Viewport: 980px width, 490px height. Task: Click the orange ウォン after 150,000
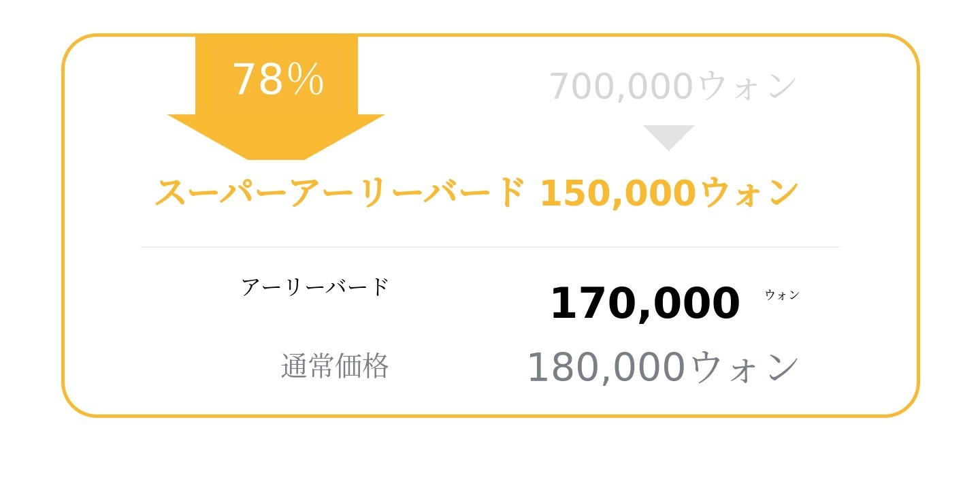click(x=749, y=193)
